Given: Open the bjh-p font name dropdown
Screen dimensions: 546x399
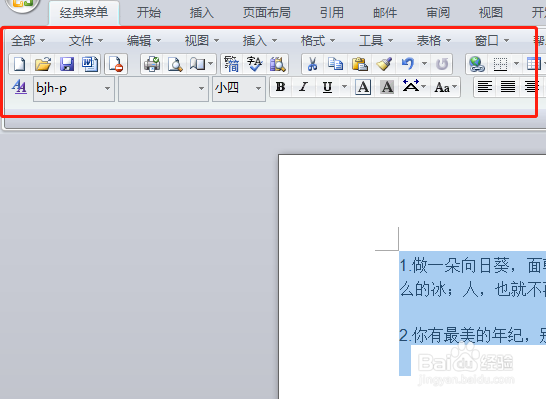Looking at the screenshot, I should [107, 88].
